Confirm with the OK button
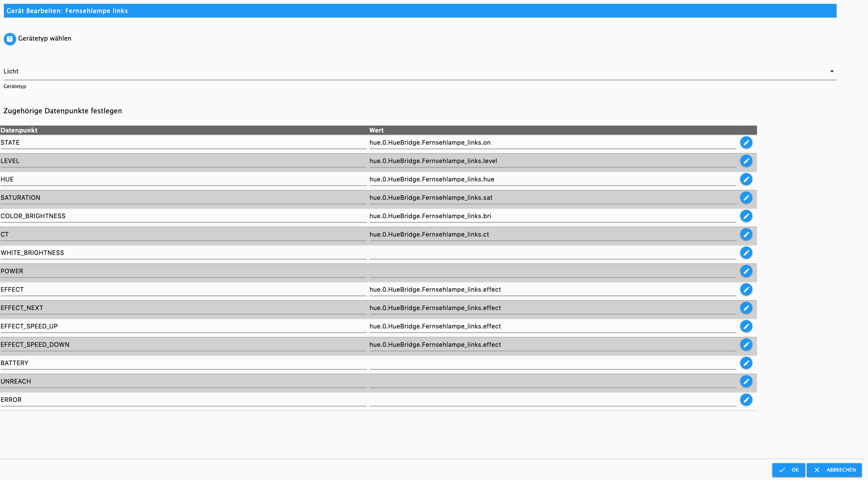Viewport: 868px width, 480px height. click(788, 470)
